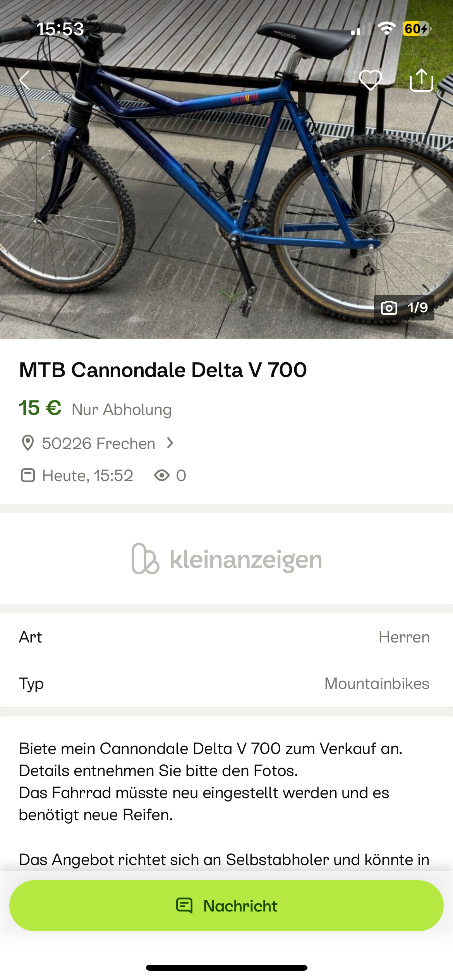The width and height of the screenshot is (453, 980).
Task: Tap the back arrow icon
Action: coord(25,81)
